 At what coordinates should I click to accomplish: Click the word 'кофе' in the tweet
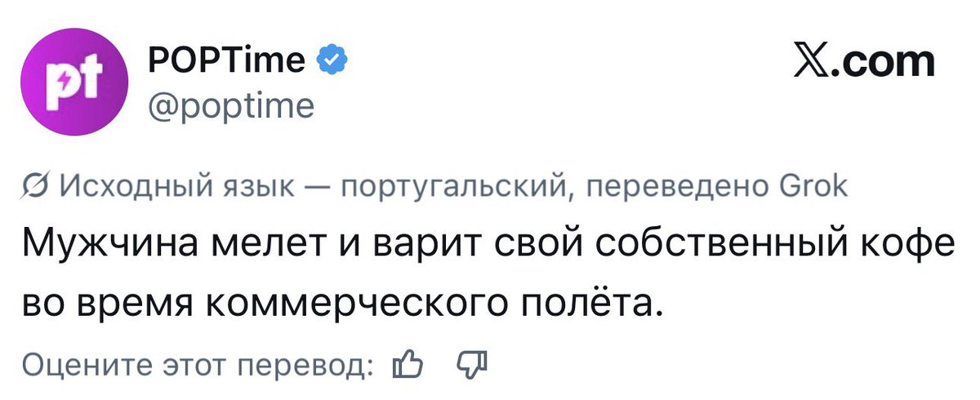[x=911, y=247]
